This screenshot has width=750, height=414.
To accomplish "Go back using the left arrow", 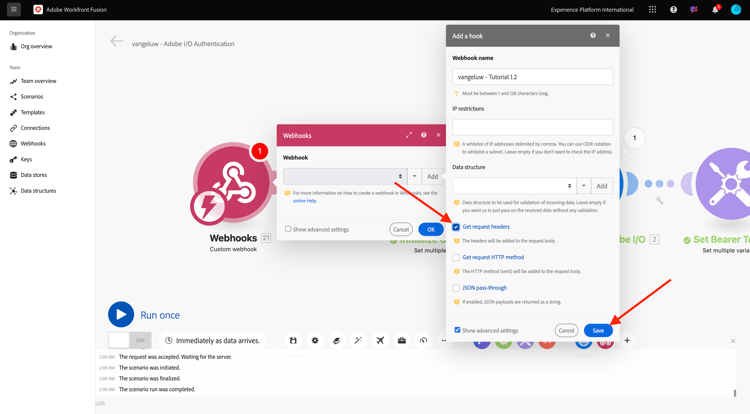I will (x=116, y=42).
